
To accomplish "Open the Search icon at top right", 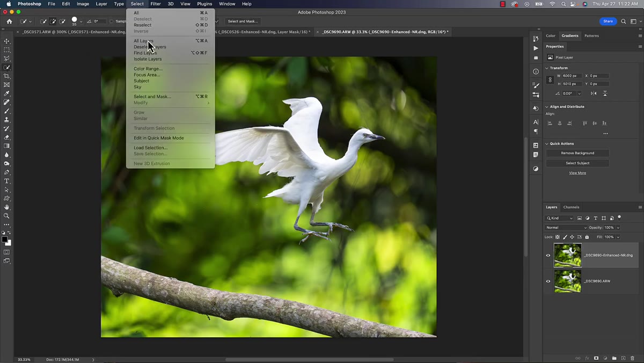I will coord(624,21).
